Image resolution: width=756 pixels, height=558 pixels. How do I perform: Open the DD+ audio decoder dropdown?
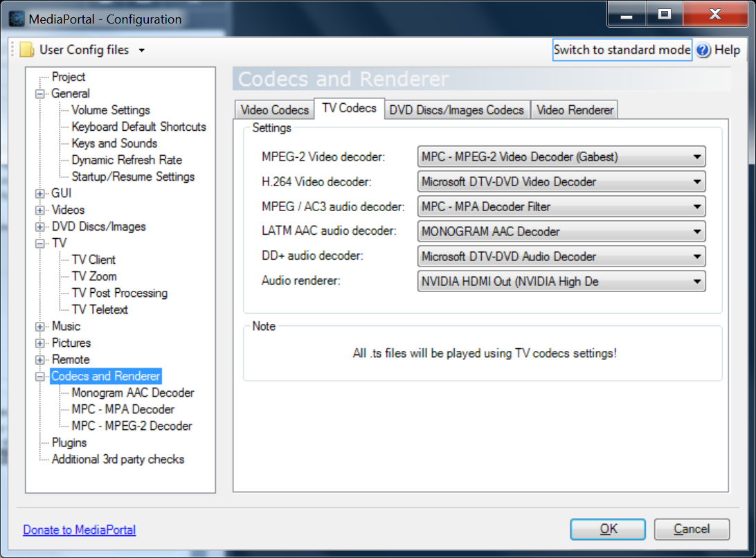[x=561, y=257]
